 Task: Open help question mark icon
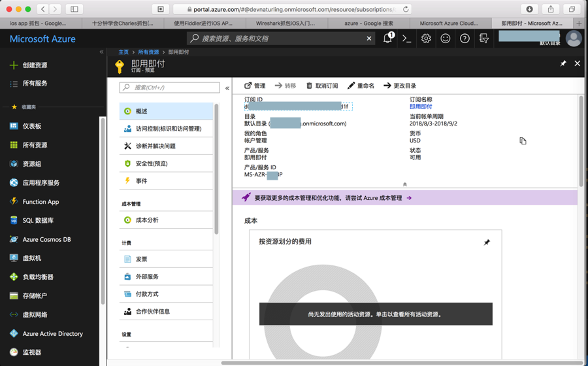pos(465,39)
